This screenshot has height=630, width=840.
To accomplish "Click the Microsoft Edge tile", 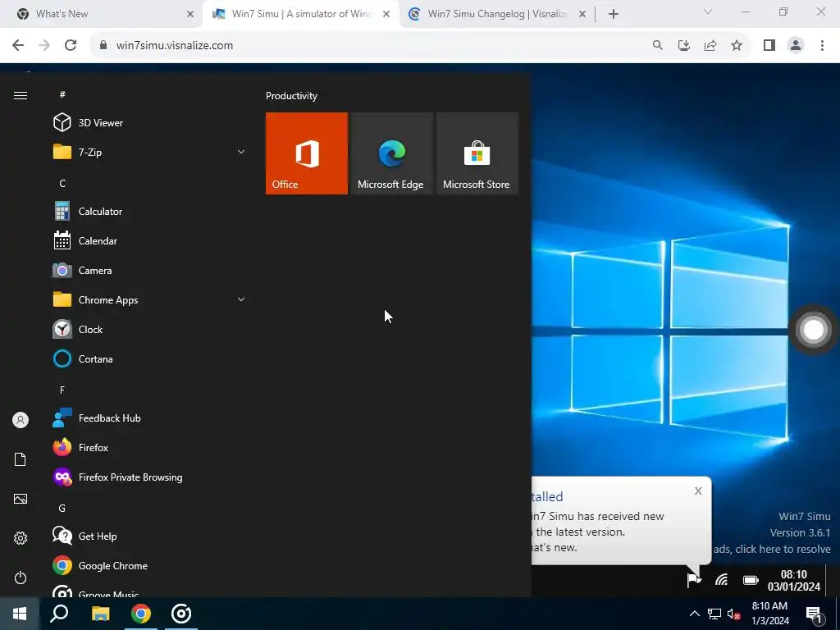I will click(391, 153).
